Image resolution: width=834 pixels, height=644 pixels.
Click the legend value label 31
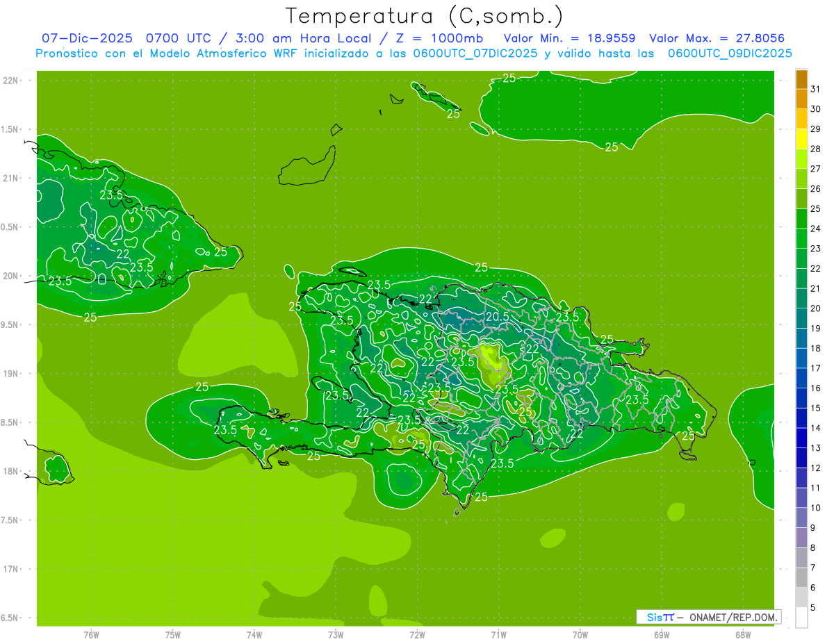click(x=815, y=89)
